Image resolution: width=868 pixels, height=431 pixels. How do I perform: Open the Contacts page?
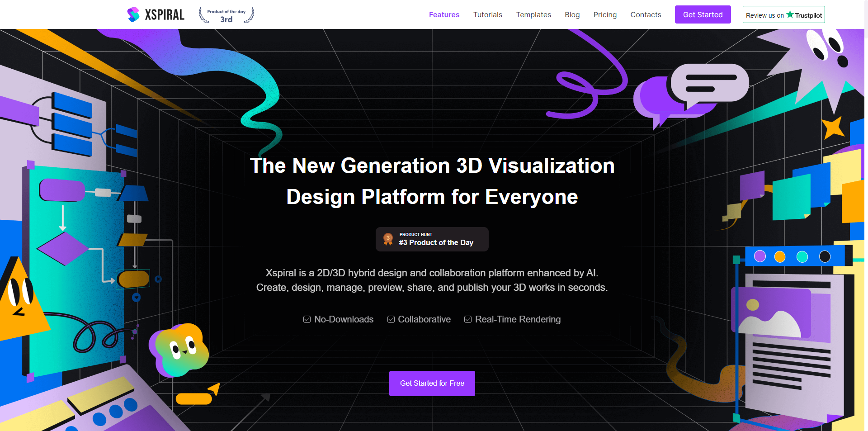tap(646, 14)
